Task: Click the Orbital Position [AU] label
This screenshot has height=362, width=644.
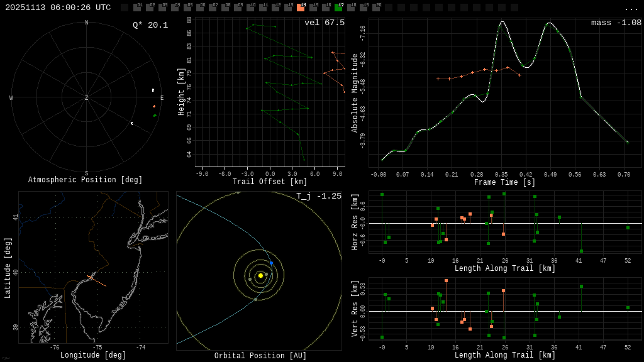Action: click(x=260, y=356)
